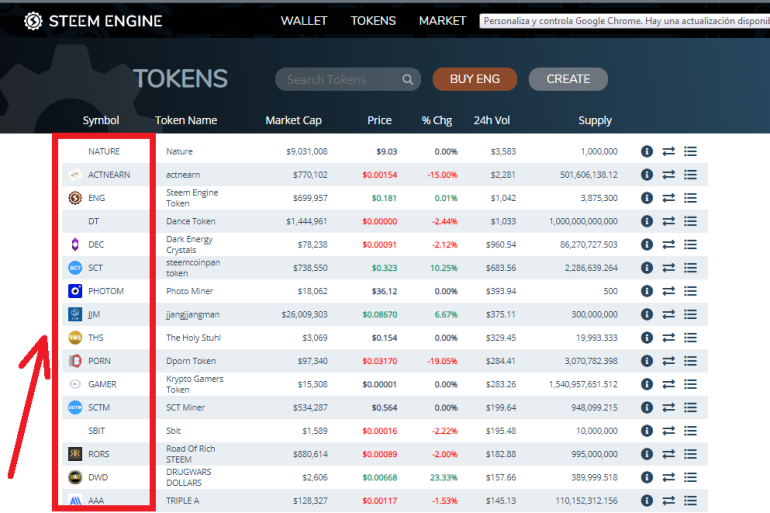This screenshot has width=770, height=513.
Task: Sort by % Chg column header
Action: pyautogui.click(x=437, y=120)
